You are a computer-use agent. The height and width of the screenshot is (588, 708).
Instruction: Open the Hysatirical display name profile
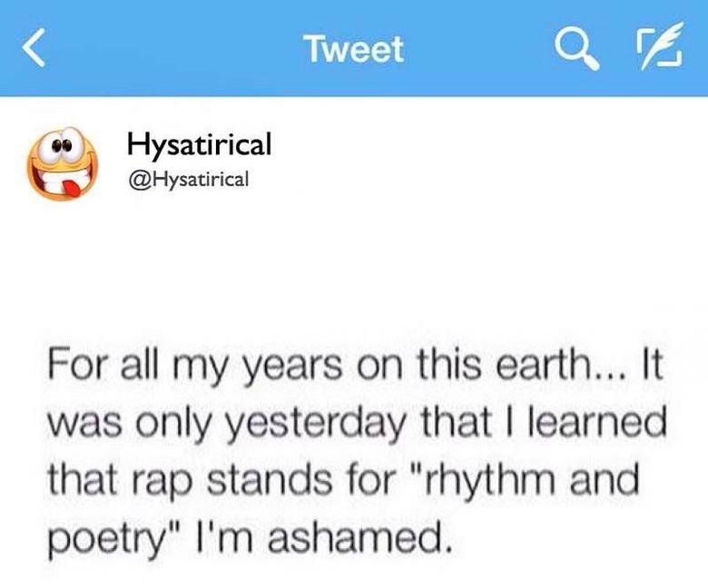pos(199,144)
